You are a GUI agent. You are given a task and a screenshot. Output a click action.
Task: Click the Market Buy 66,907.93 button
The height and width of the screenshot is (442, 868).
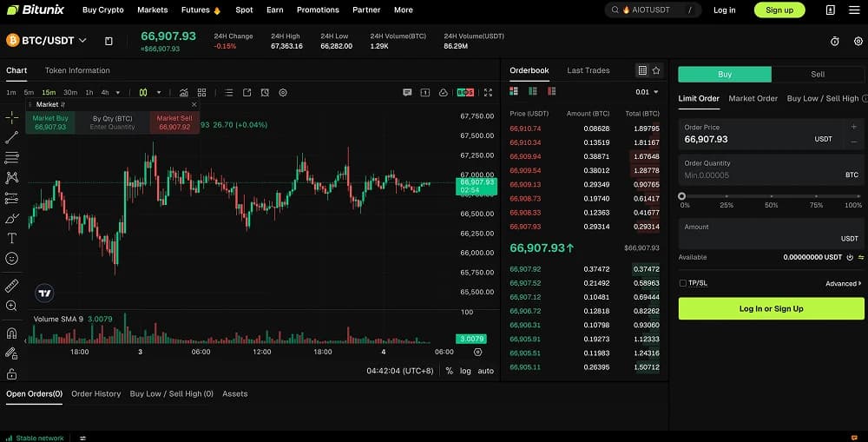[50, 122]
